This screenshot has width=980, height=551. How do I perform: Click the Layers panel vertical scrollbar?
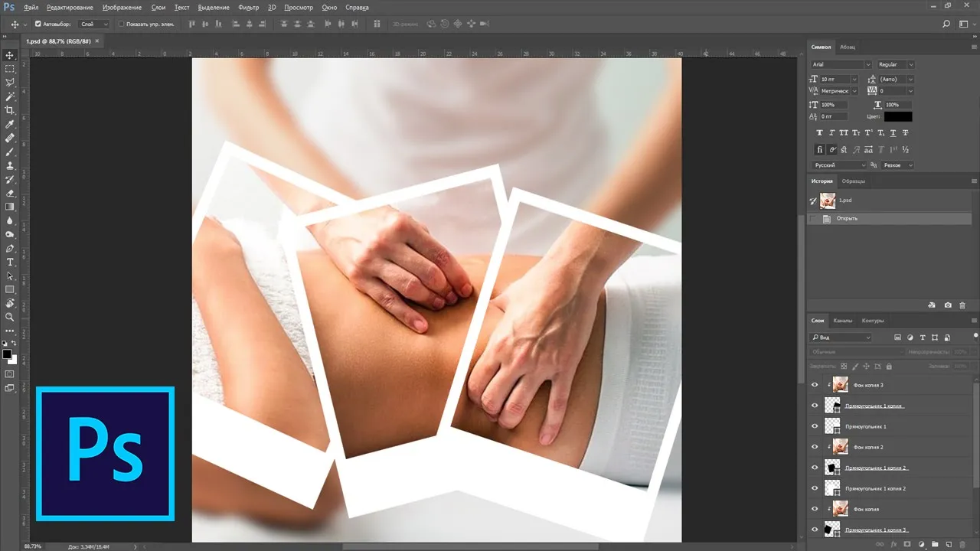click(977, 436)
